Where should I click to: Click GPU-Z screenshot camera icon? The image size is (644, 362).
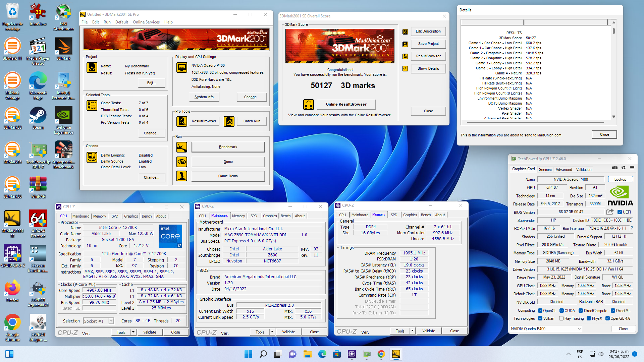614,168
